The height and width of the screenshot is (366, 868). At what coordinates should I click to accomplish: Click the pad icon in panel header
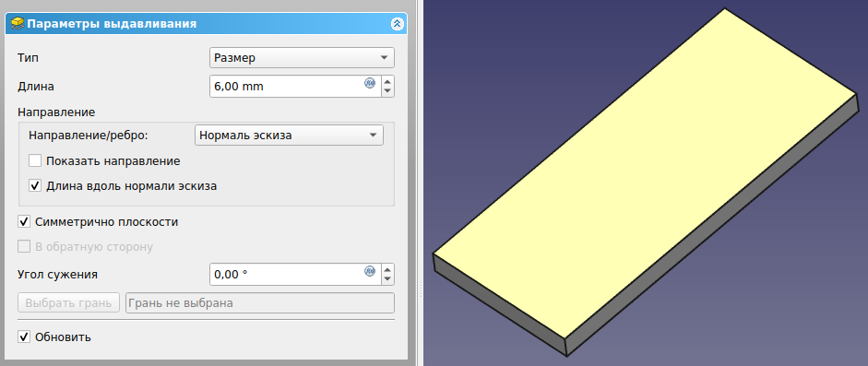pyautogui.click(x=18, y=24)
